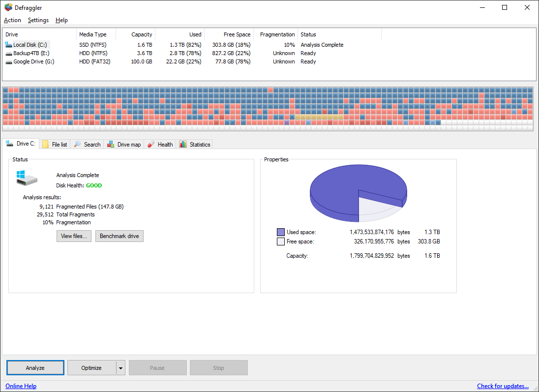Sort by the Capacity column header
This screenshot has width=539, height=392.
click(x=135, y=34)
